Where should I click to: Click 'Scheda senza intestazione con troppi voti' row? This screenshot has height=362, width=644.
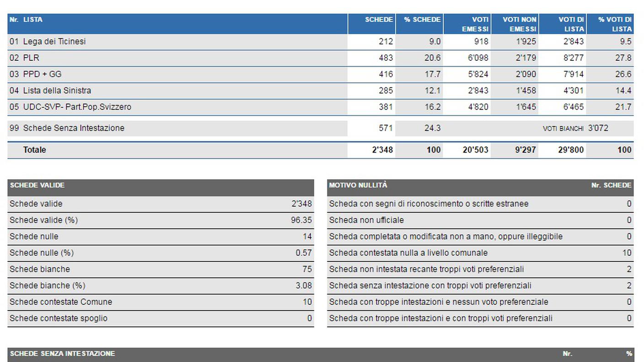(x=480, y=286)
